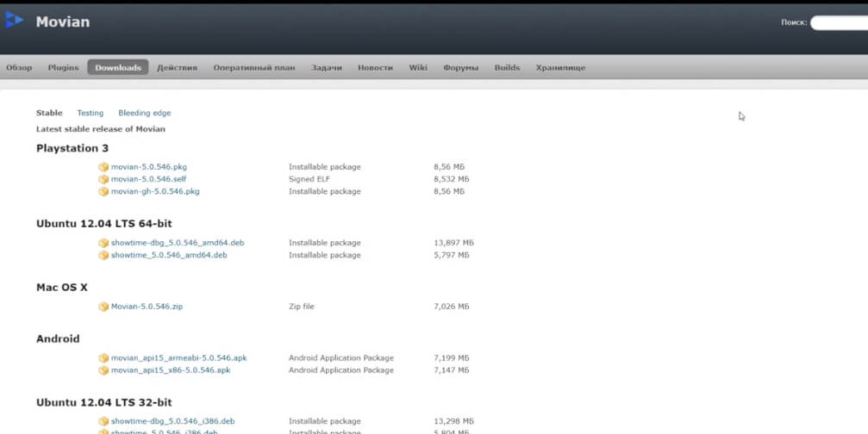
Task: Click package icon beside movian_api15_armeabi-5.0.546.apk
Action: coord(103,357)
